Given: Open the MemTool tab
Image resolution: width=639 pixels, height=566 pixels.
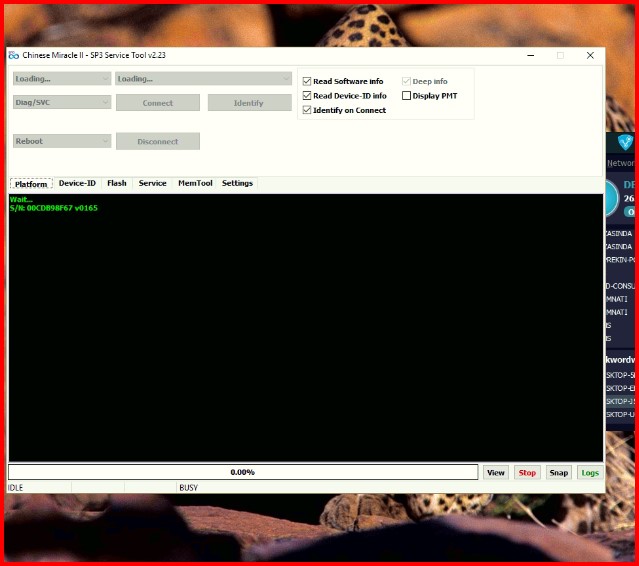Looking at the screenshot, I should pyautogui.click(x=195, y=183).
